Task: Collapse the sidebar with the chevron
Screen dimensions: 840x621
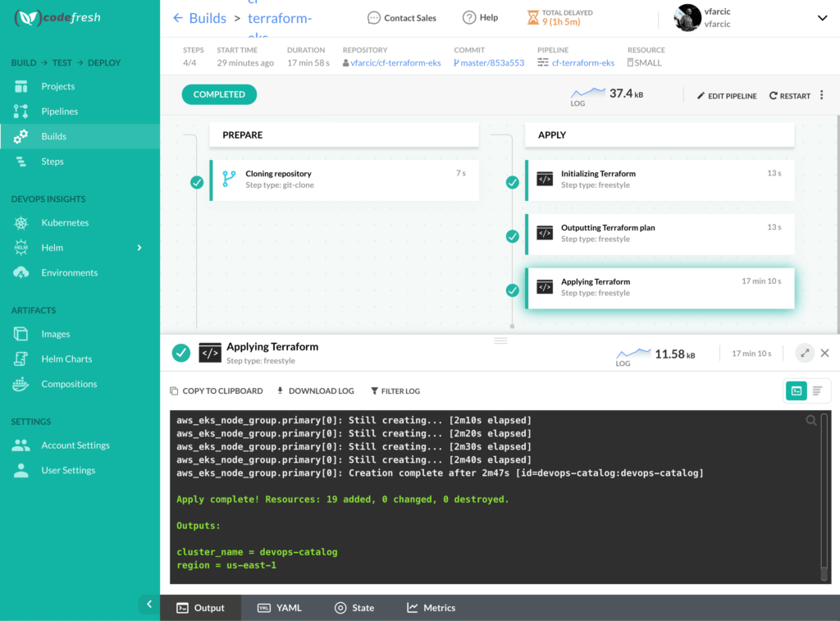Action: (149, 605)
